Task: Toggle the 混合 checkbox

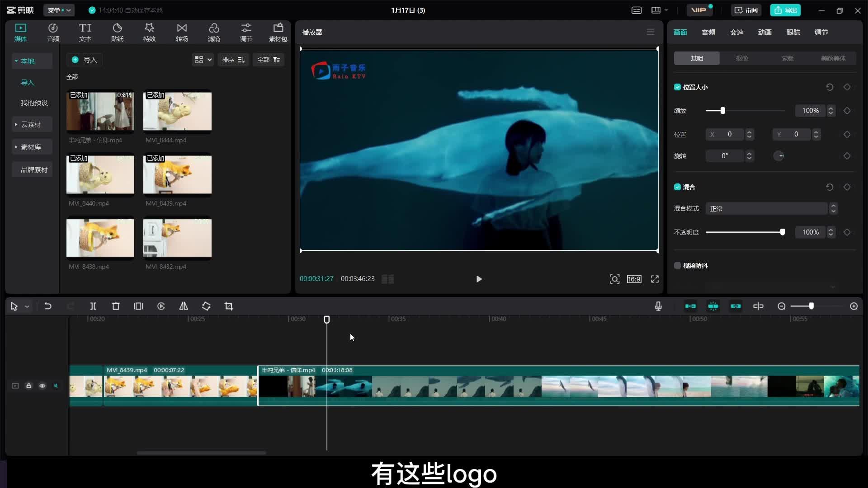Action: (677, 187)
